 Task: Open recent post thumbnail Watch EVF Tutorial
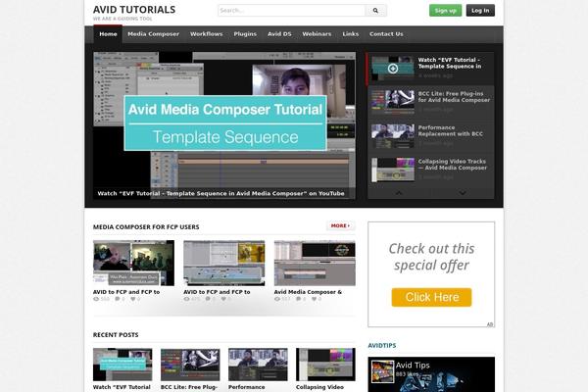coord(122,365)
